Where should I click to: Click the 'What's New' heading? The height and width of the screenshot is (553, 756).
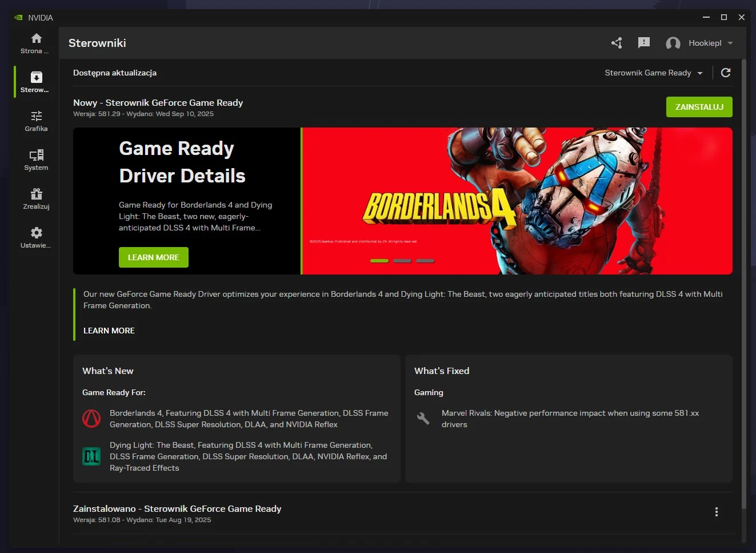(108, 371)
